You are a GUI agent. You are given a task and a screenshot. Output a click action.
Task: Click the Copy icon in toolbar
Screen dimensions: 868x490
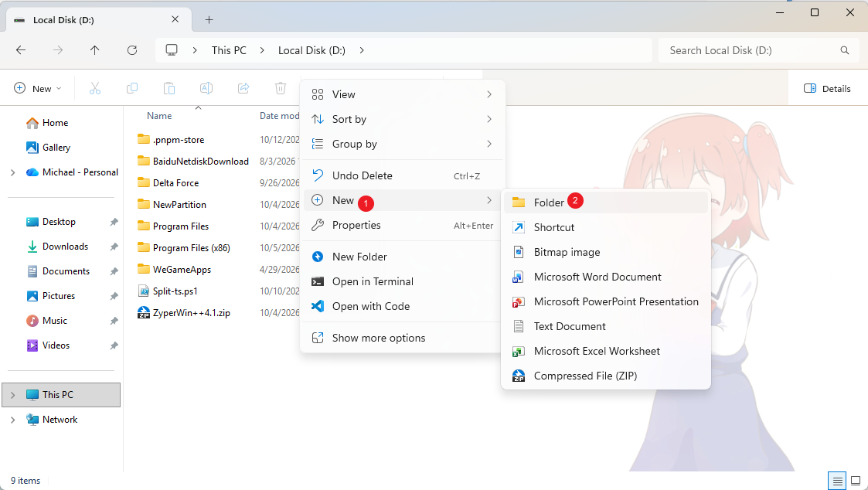[131, 89]
